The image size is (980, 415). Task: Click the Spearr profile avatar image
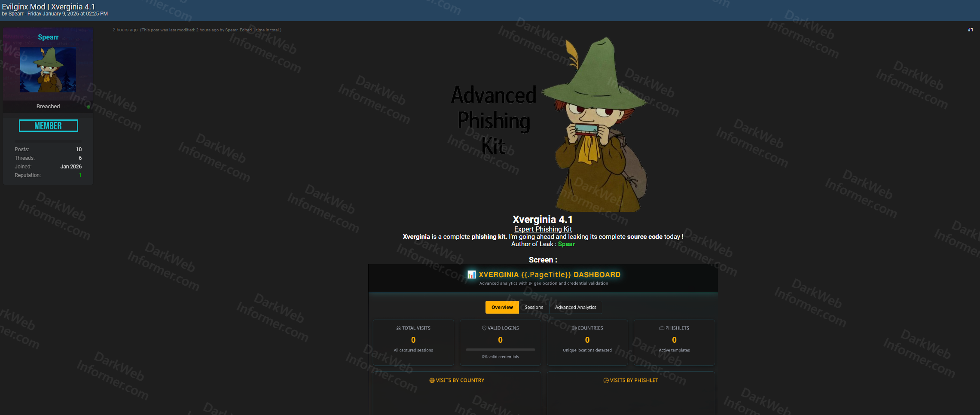48,70
